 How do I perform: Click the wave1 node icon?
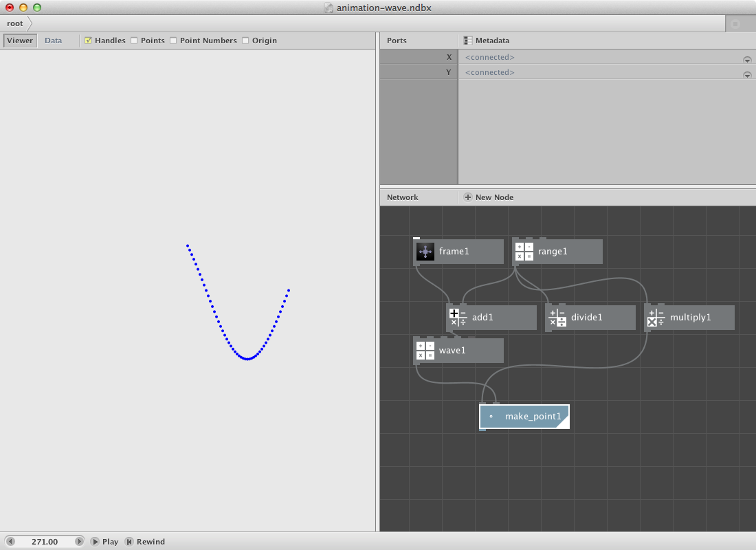[x=425, y=350]
